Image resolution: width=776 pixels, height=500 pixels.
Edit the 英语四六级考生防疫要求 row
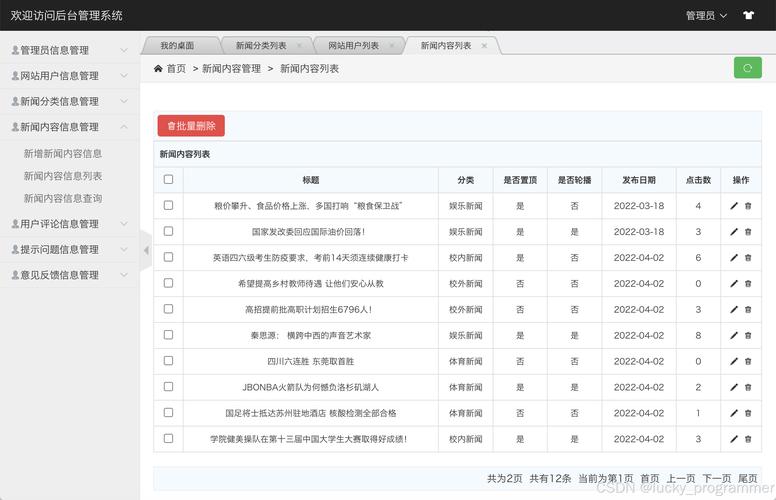pos(734,257)
